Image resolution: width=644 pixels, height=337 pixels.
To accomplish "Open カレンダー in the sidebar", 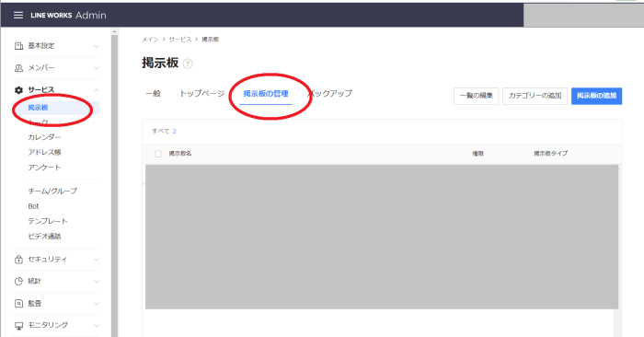I will [44, 137].
